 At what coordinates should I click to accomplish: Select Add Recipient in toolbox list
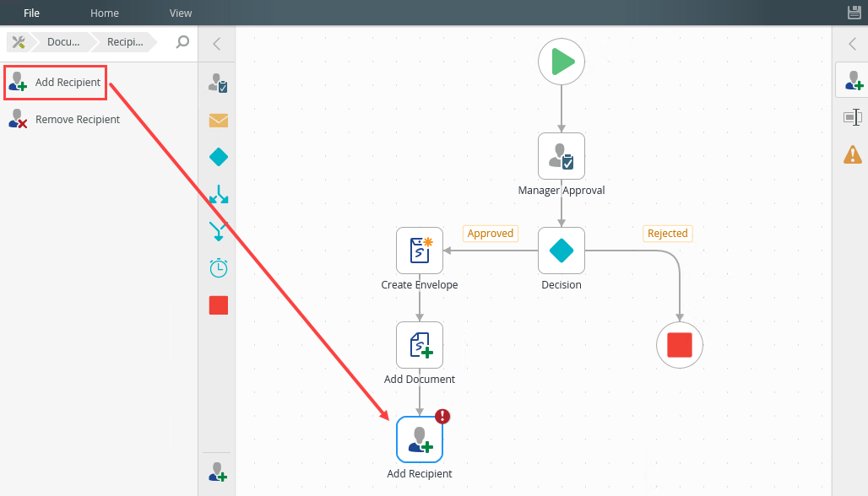(56, 83)
